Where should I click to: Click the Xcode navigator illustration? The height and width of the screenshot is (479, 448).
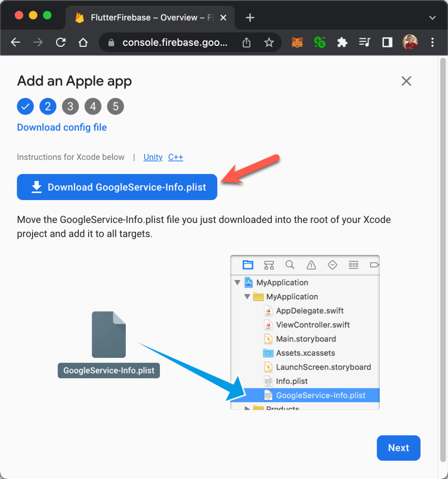coord(305,332)
